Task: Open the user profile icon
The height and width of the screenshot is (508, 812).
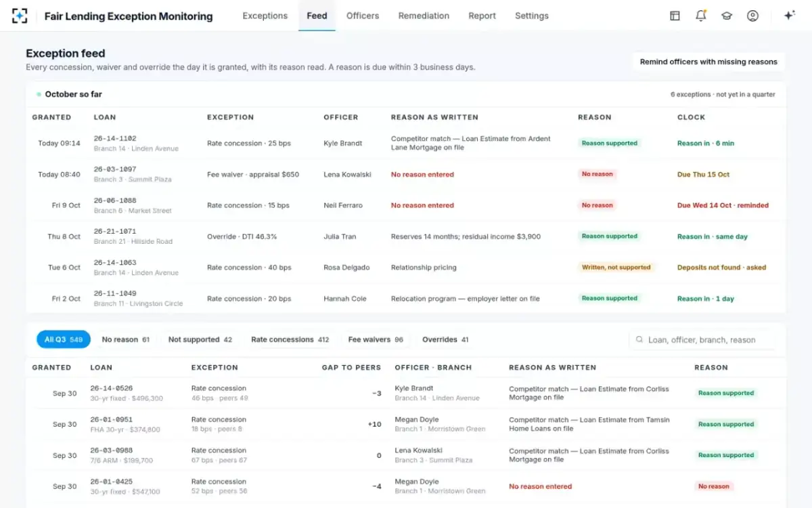Action: pos(752,16)
